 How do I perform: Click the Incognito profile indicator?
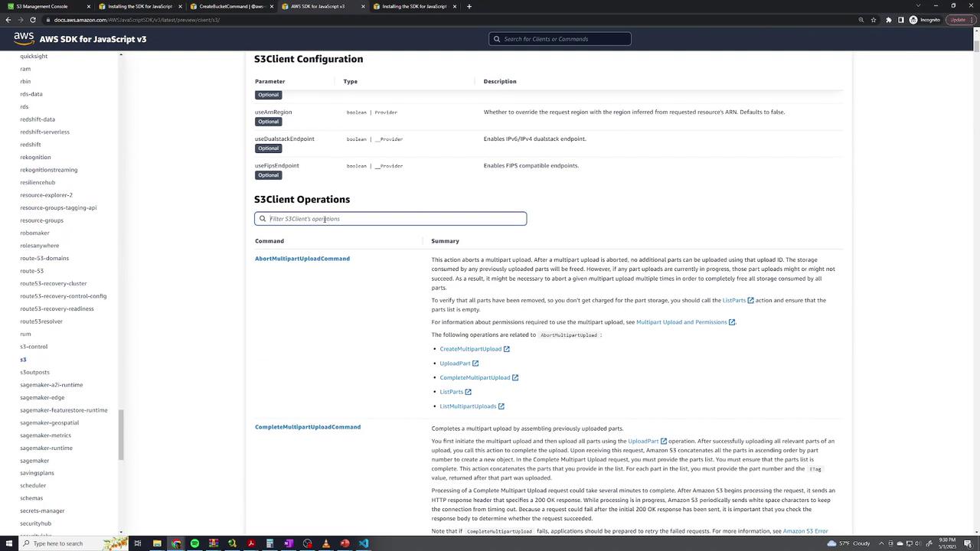(x=924, y=20)
